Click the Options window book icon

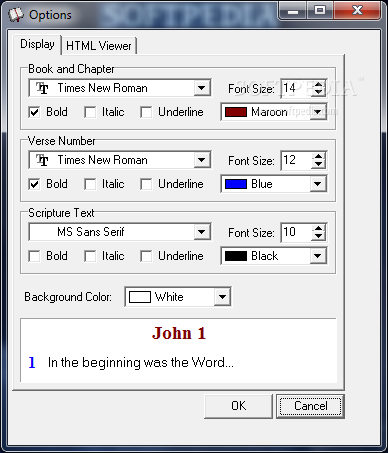16,15
